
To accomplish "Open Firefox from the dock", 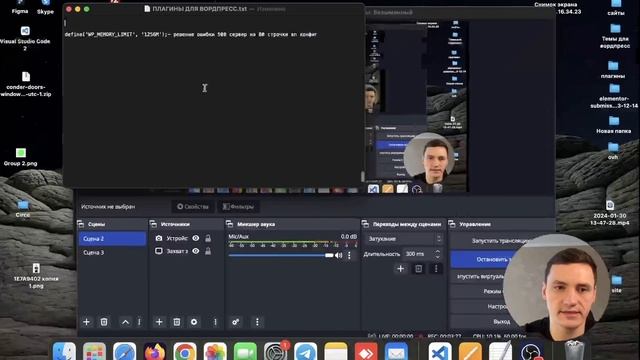I will tap(155, 351).
